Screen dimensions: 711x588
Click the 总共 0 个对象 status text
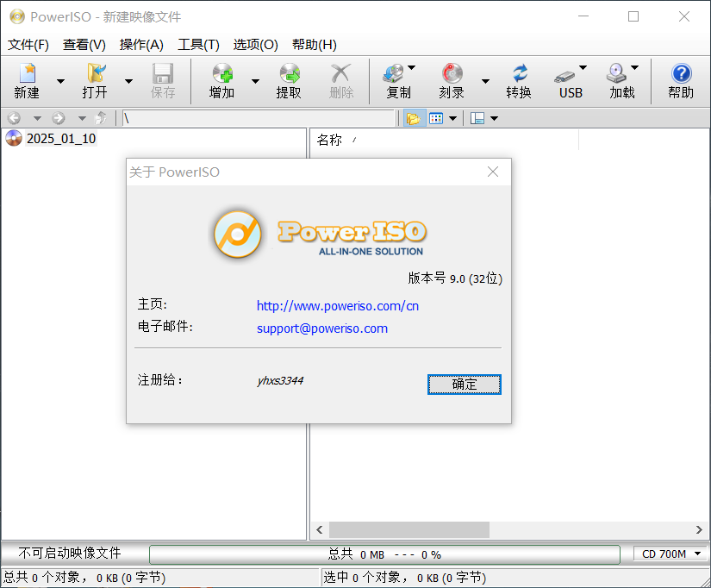tap(84, 578)
